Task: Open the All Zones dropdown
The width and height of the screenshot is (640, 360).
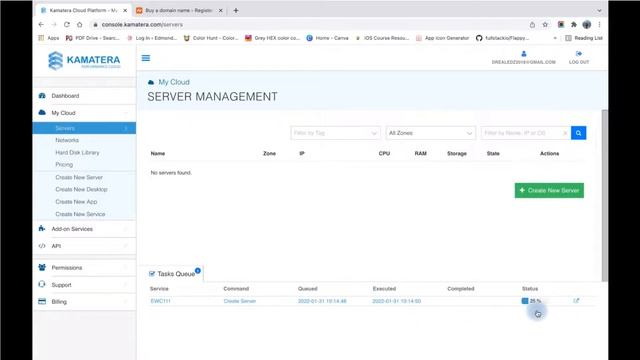Action: tap(431, 133)
